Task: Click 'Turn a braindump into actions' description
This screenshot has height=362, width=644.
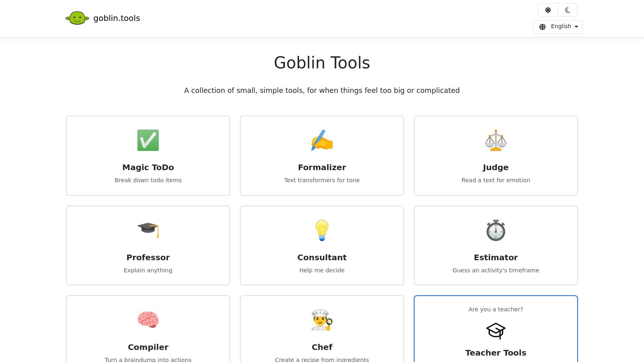Action: (x=148, y=360)
